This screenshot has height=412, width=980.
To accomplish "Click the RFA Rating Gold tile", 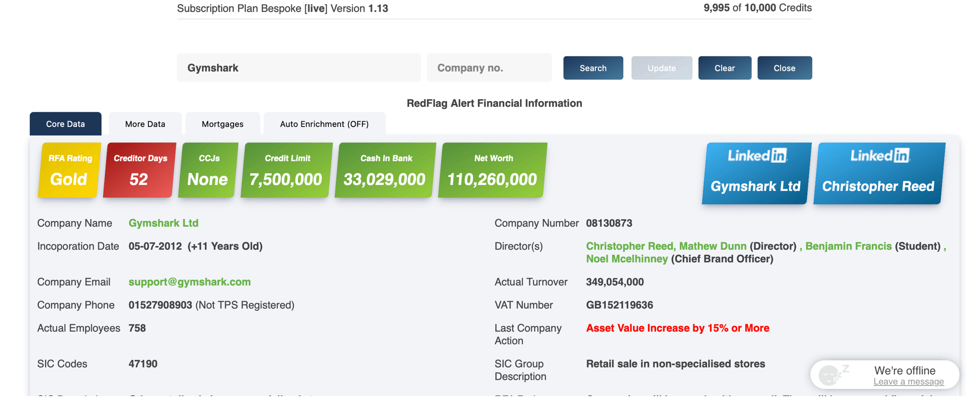I will (70, 170).
